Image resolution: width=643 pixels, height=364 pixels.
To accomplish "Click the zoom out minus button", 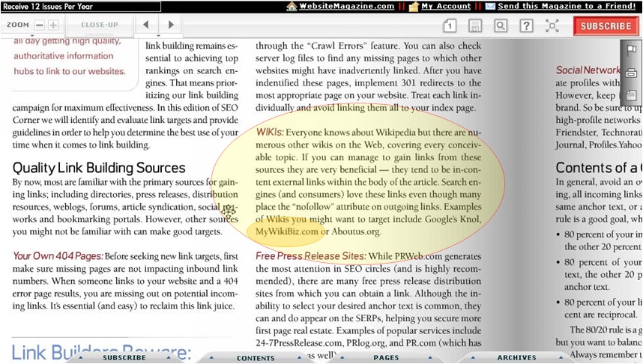I will [x=40, y=25].
